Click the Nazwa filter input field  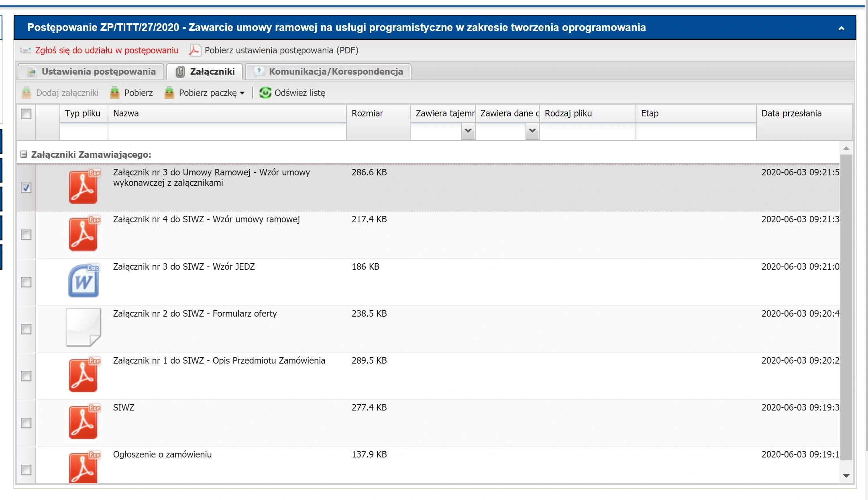227,131
